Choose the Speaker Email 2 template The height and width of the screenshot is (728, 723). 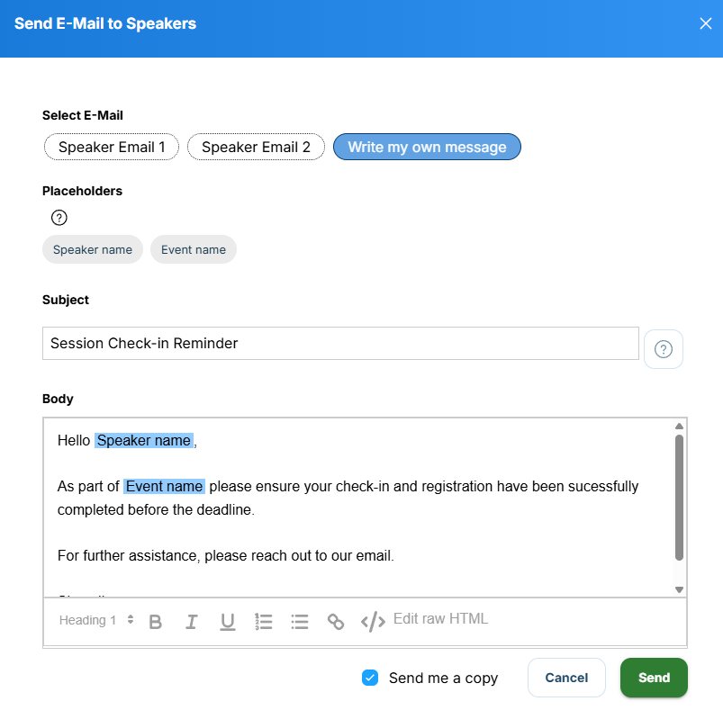pyautogui.click(x=256, y=147)
